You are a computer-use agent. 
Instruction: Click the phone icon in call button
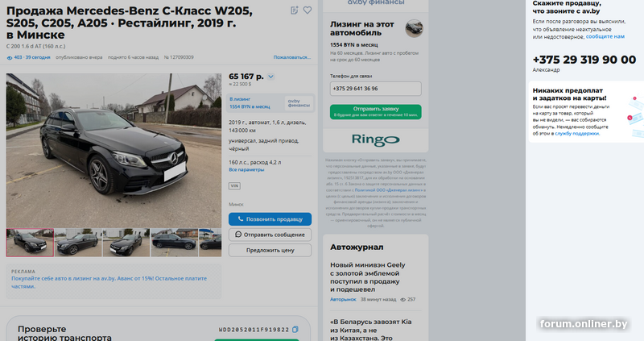click(241, 219)
